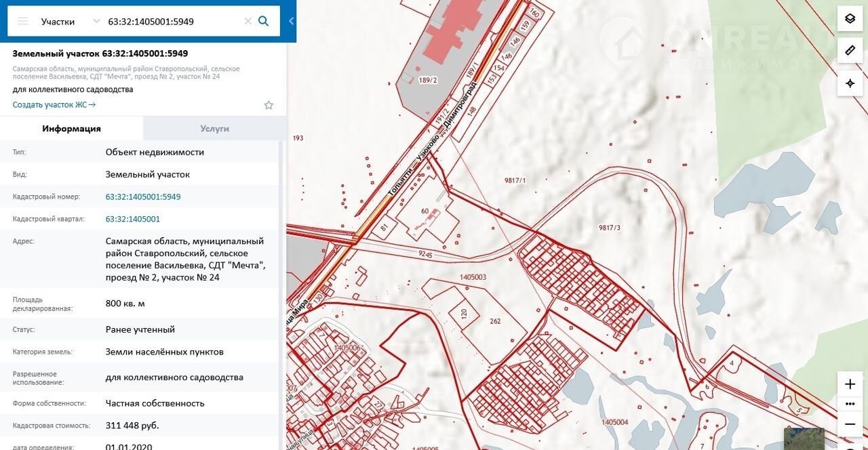The height and width of the screenshot is (450, 868).
Task: Clear the search query with X
Action: pos(248,21)
